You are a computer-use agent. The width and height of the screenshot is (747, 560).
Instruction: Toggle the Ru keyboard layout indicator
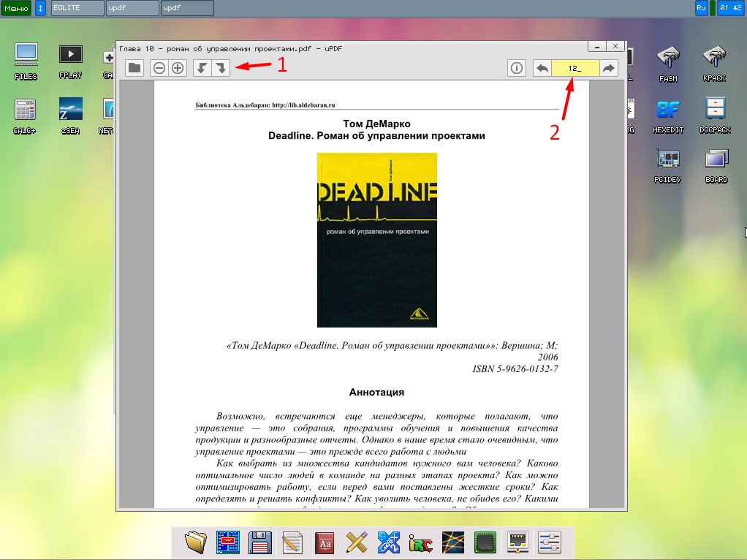click(x=702, y=8)
